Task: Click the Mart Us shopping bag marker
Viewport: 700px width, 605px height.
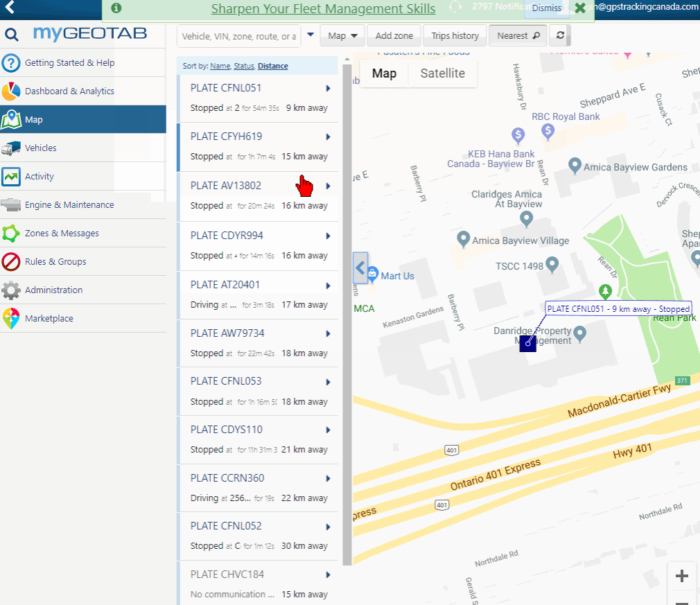Action: (x=372, y=273)
